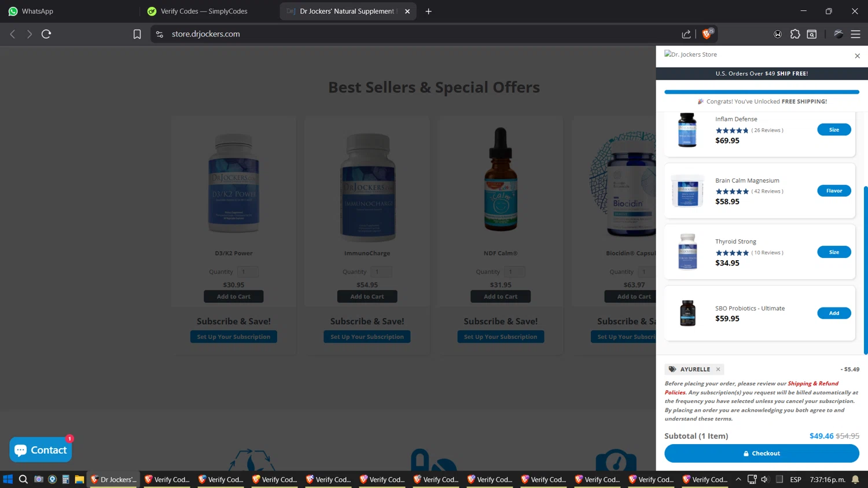Share this page using share icon
Screen dimensions: 868x488
[686, 34]
